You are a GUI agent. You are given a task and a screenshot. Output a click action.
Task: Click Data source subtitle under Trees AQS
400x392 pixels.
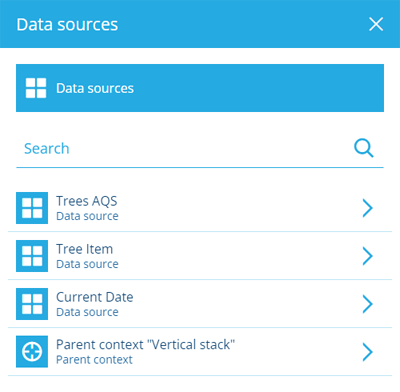tap(87, 216)
